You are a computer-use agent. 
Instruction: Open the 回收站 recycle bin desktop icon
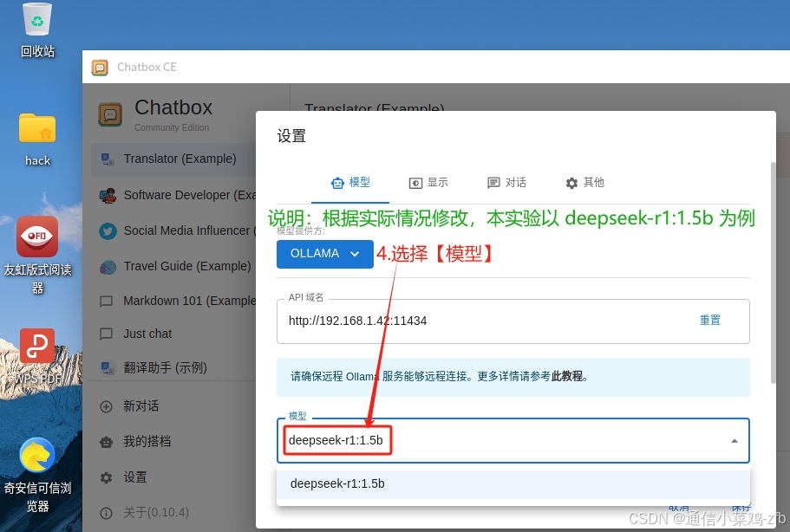(x=37, y=30)
